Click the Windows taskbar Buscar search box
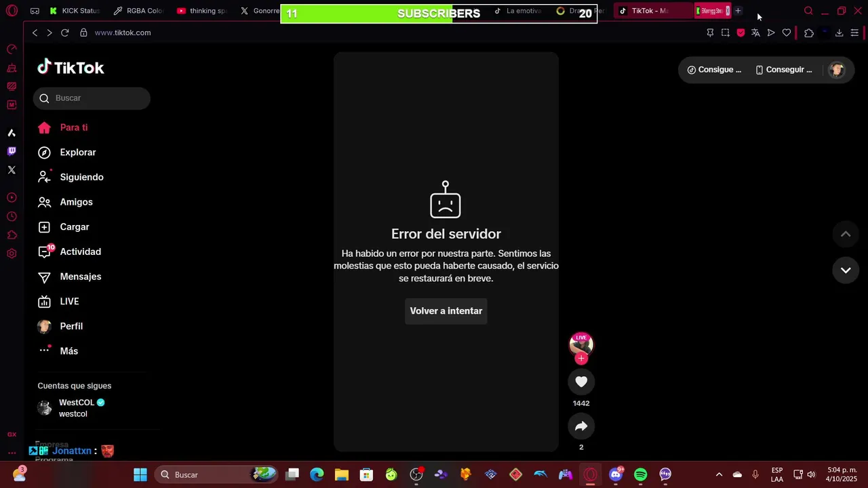 tap(217, 474)
